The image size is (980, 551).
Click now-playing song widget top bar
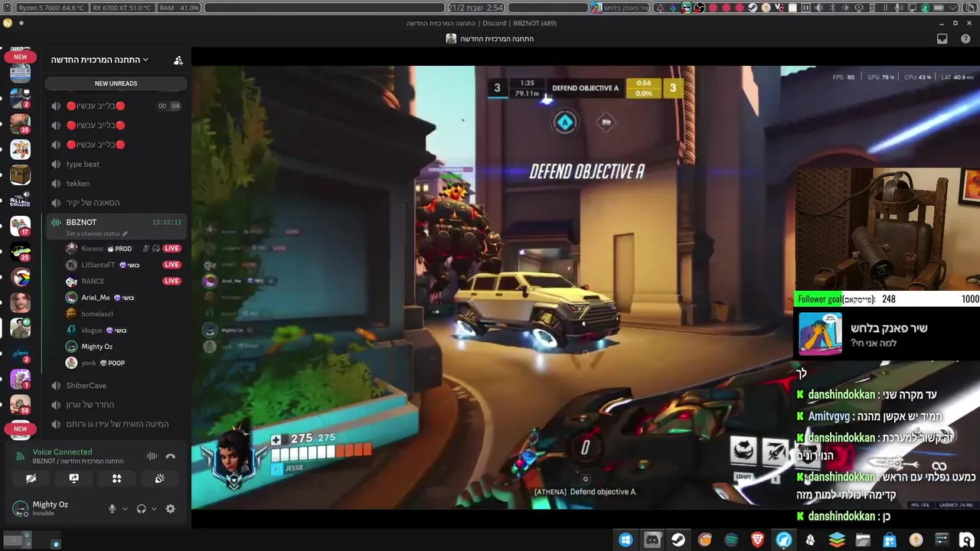click(619, 8)
